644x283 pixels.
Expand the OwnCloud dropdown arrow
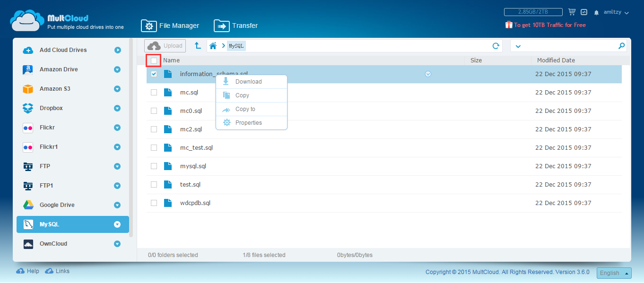117,244
